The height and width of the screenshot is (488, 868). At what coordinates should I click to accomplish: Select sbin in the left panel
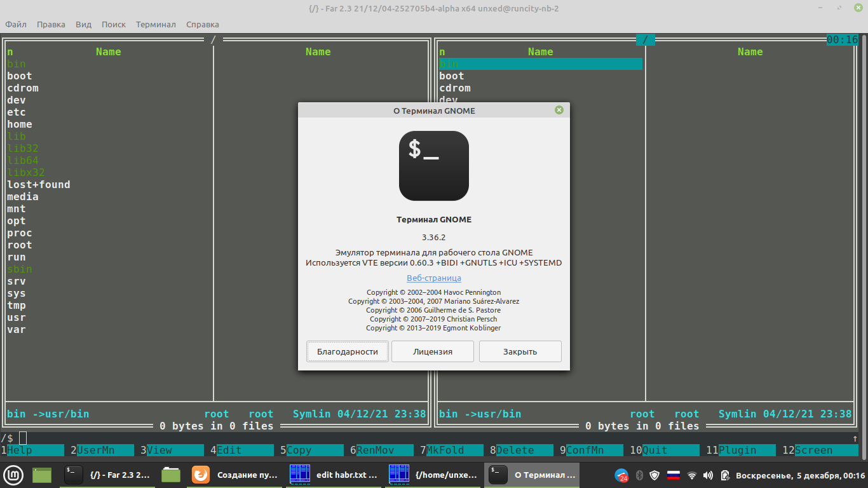tap(20, 269)
